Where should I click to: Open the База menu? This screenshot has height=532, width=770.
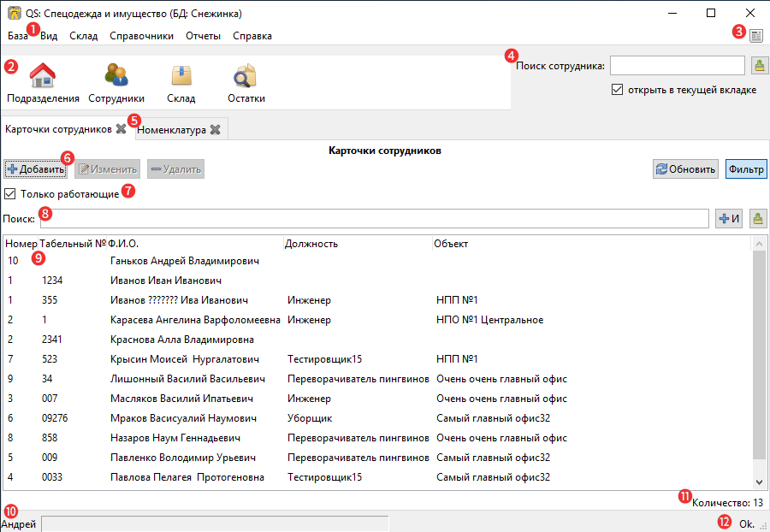18,36
